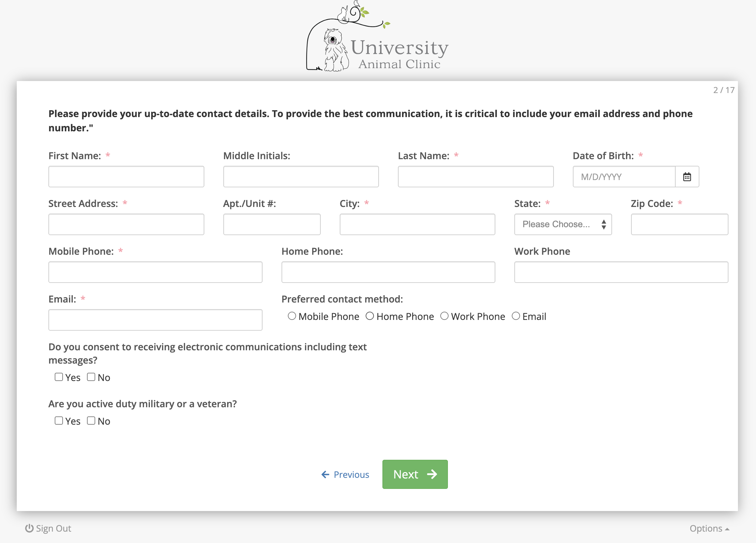Click the Sign Out power icon
The width and height of the screenshot is (756, 543).
[29, 528]
